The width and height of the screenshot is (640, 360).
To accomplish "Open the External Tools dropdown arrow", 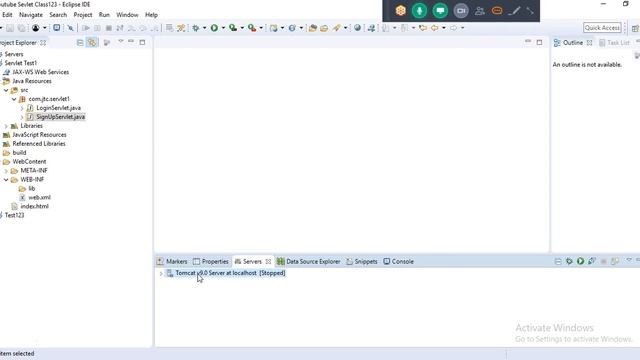I will [x=261, y=28].
